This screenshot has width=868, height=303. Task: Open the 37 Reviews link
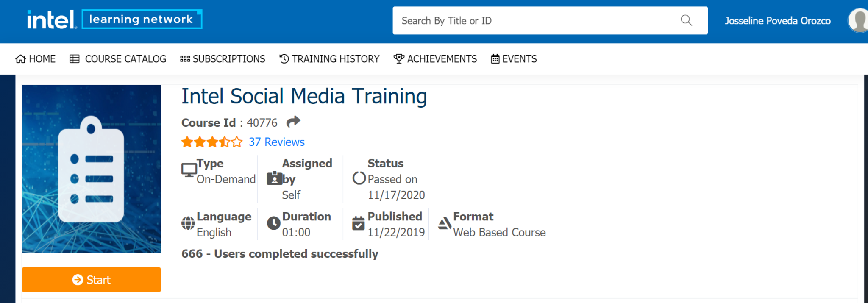click(x=276, y=142)
